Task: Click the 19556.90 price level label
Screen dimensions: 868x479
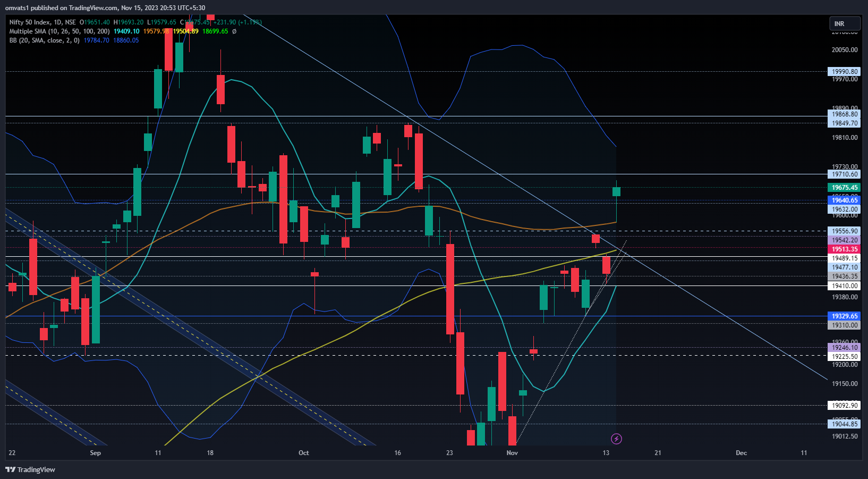Action: pyautogui.click(x=845, y=231)
